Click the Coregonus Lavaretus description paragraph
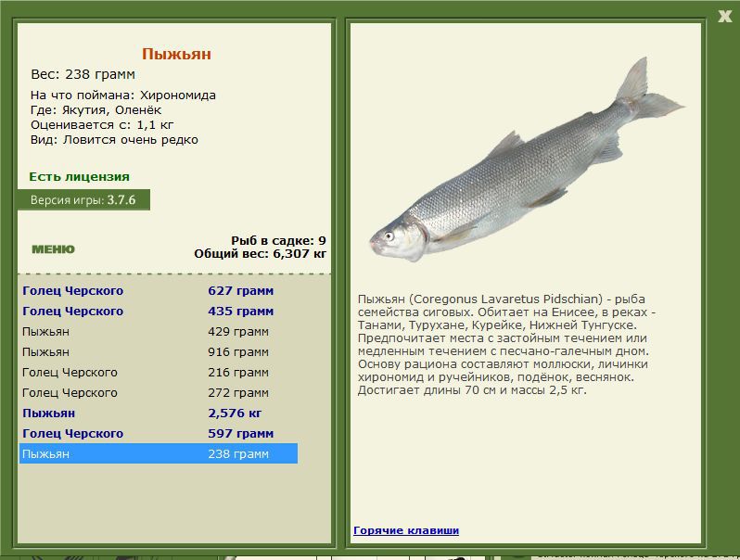The width and height of the screenshot is (740, 560). tap(508, 345)
